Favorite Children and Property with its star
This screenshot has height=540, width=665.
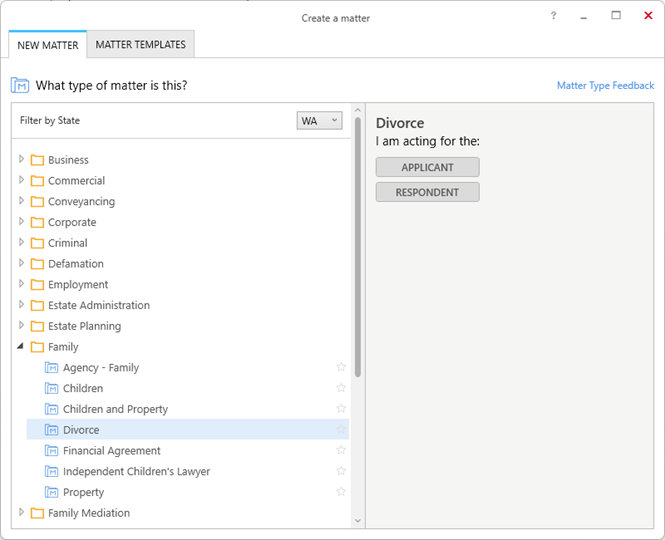[341, 408]
